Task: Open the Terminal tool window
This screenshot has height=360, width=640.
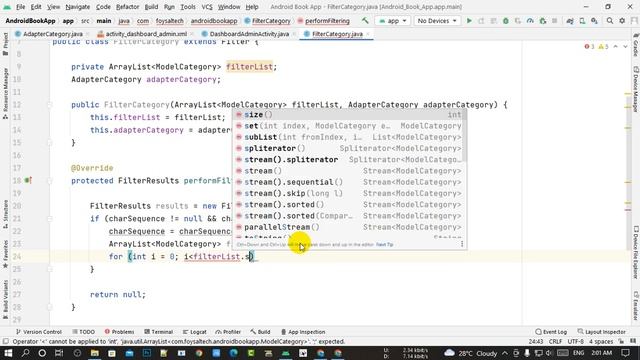Action: [x=159, y=332]
